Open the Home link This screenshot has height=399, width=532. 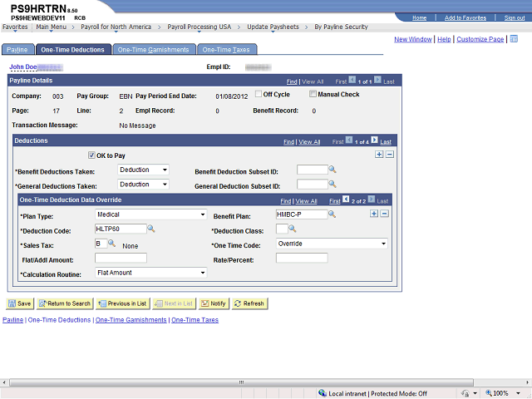[x=419, y=17]
